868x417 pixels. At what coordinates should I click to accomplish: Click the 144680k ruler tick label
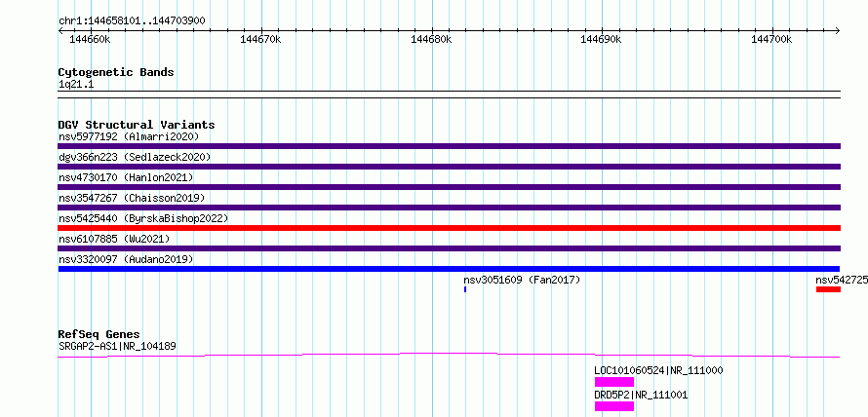tap(431, 39)
